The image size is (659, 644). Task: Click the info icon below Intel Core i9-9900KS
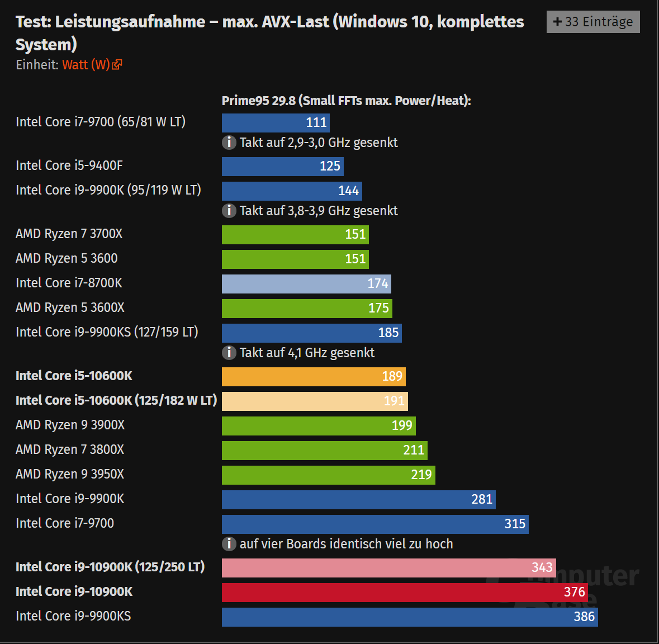229,353
